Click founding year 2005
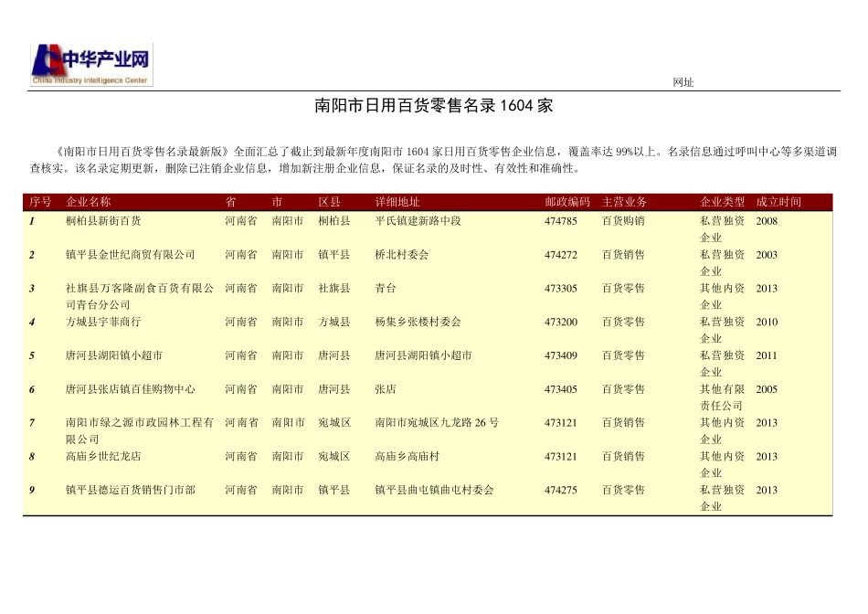 (x=767, y=389)
